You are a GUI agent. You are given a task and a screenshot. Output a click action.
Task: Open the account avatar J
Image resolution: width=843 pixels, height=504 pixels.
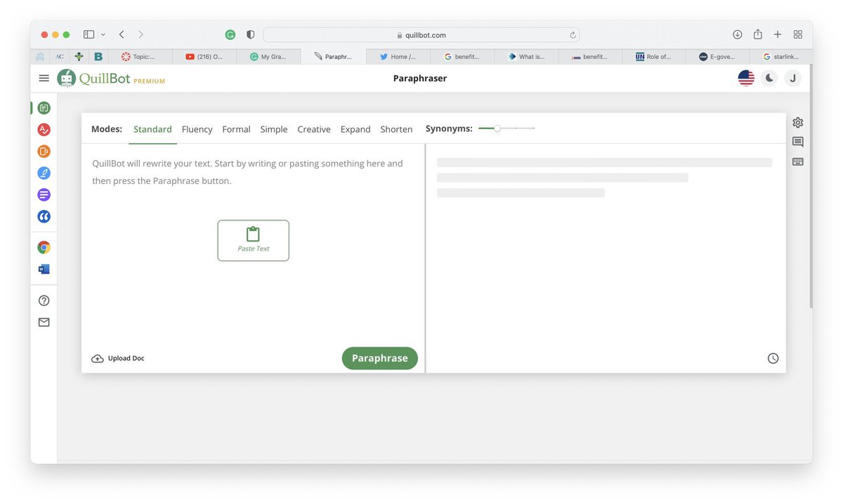[792, 78]
